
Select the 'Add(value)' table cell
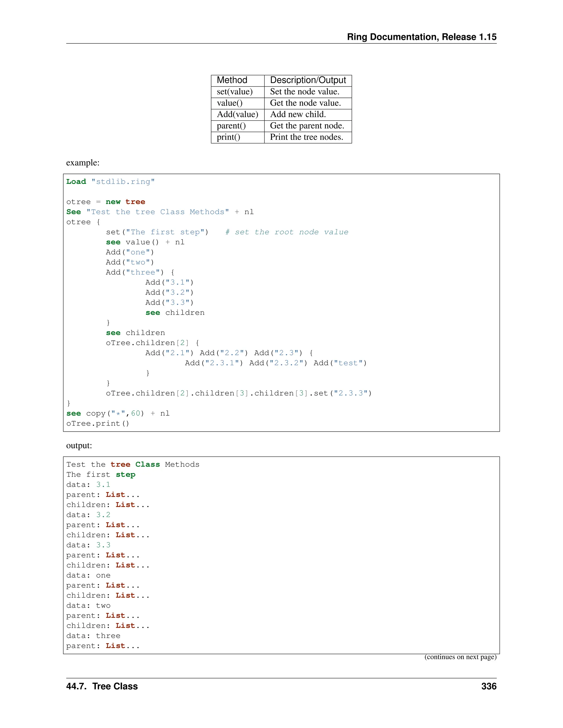(x=237, y=114)
